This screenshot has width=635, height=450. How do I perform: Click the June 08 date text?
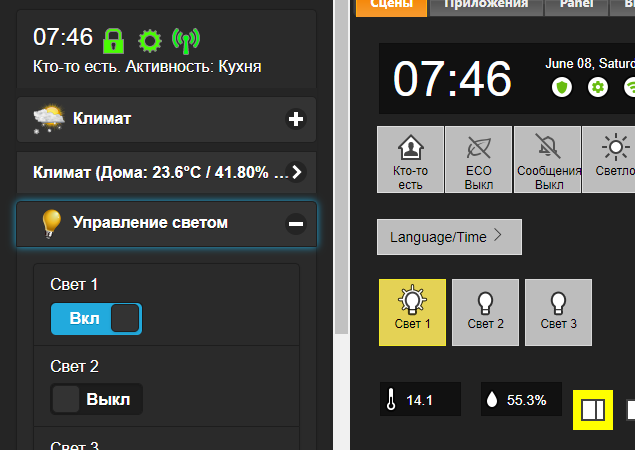pyautogui.click(x=590, y=63)
